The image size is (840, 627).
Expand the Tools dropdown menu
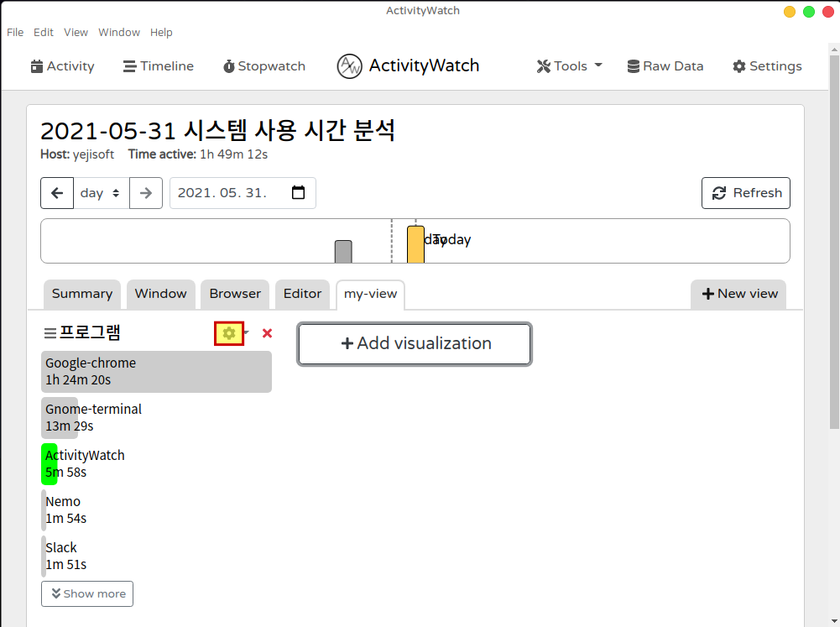pyautogui.click(x=569, y=66)
